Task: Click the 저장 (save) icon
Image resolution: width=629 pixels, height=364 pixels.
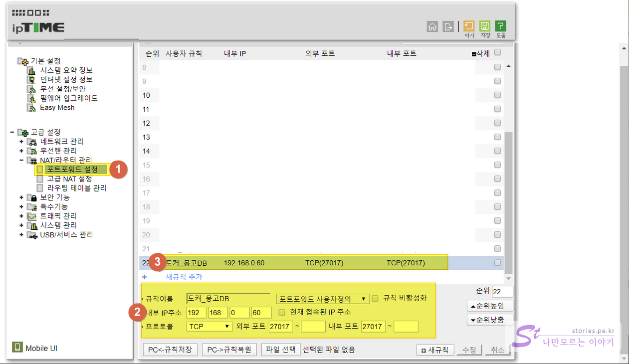Action: pyautogui.click(x=485, y=26)
